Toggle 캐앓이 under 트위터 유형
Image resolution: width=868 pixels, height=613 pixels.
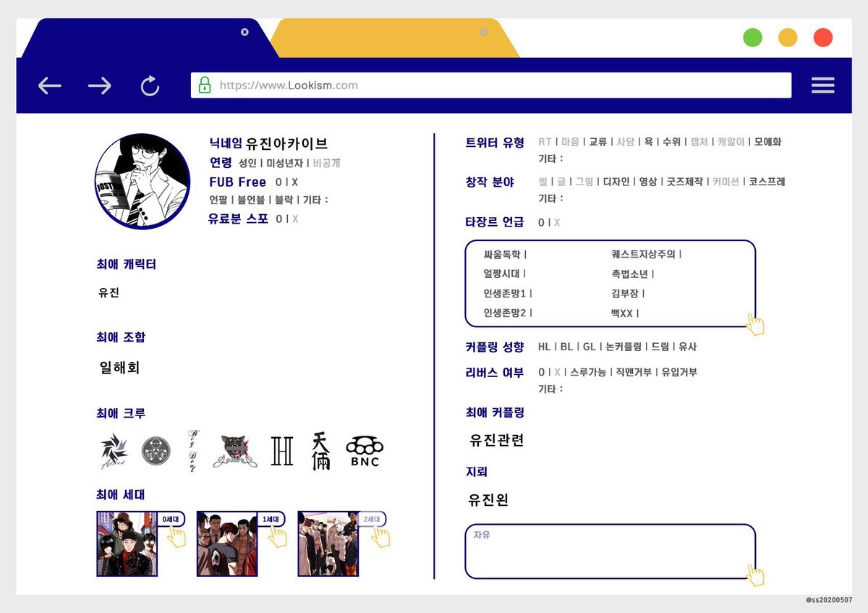[731, 142]
